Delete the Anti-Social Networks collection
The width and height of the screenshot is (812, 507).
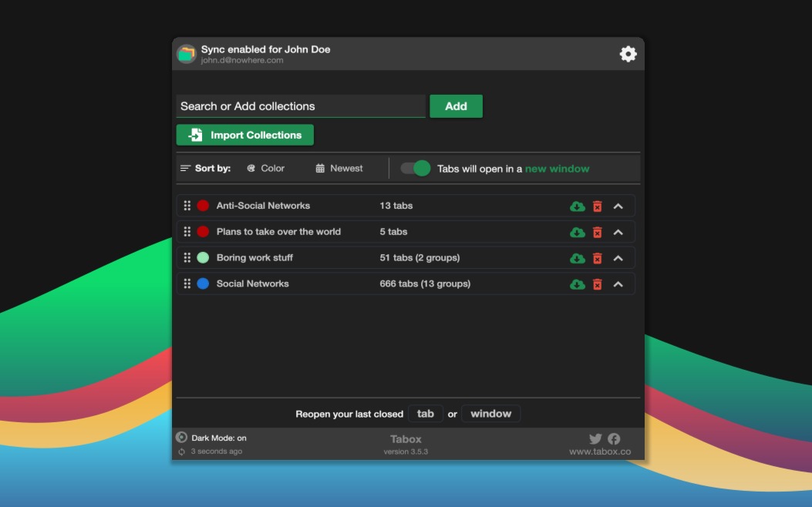pos(597,206)
